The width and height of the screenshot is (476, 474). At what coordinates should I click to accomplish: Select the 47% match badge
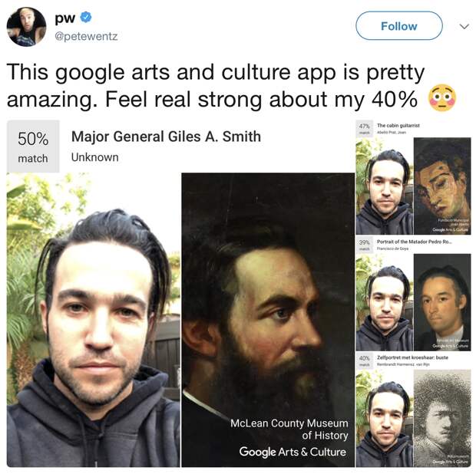tap(364, 129)
